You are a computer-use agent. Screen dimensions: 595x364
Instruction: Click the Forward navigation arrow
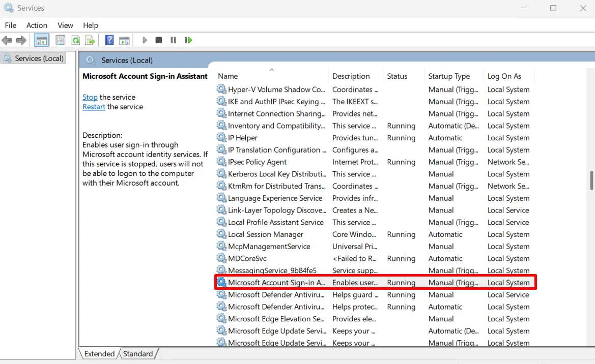click(x=21, y=40)
